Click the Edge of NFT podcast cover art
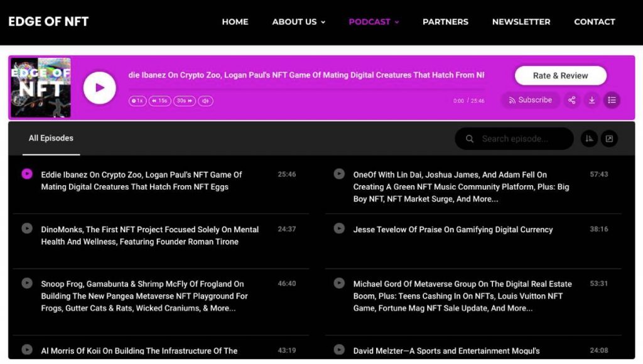 pyautogui.click(x=41, y=88)
